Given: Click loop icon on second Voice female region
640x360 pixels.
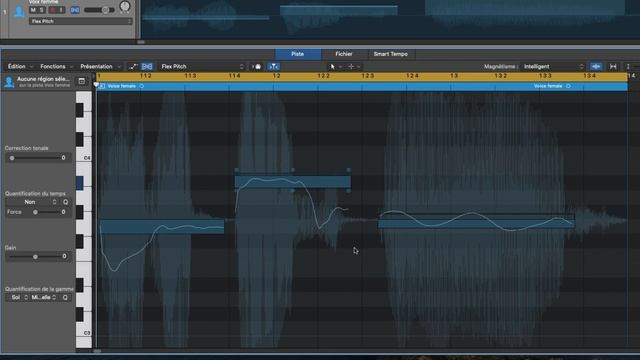Looking at the screenshot, I should (x=568, y=86).
